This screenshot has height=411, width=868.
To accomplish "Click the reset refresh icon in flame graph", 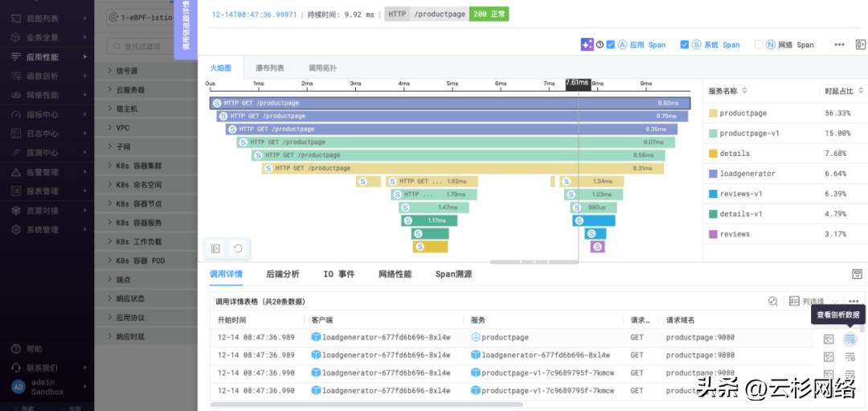I will (x=237, y=249).
